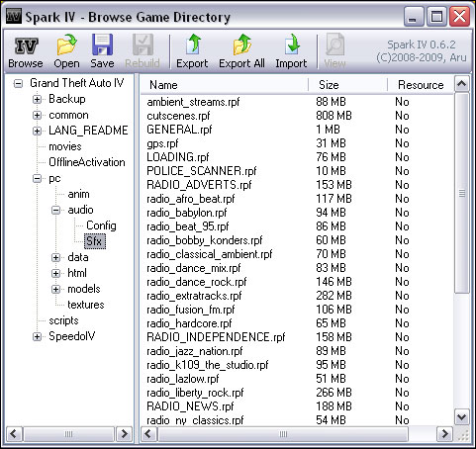Select the scripts folder in tree

point(63,320)
